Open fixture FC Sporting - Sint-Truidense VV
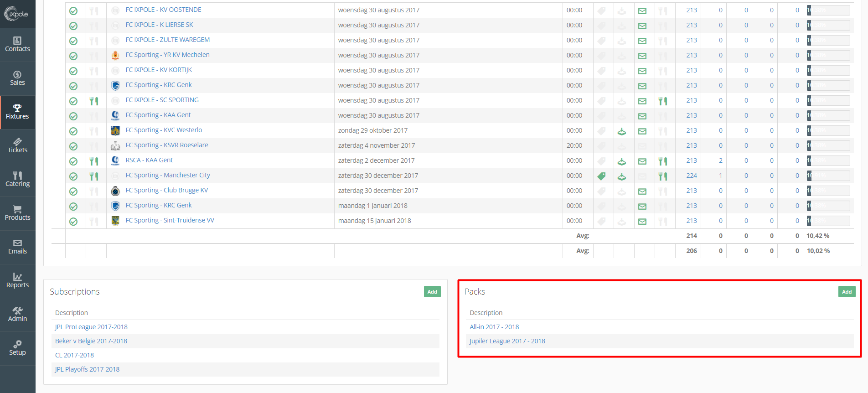This screenshot has width=868, height=393. pos(170,220)
